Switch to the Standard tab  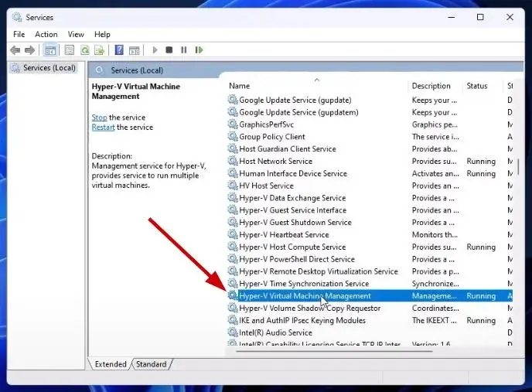pyautogui.click(x=152, y=364)
